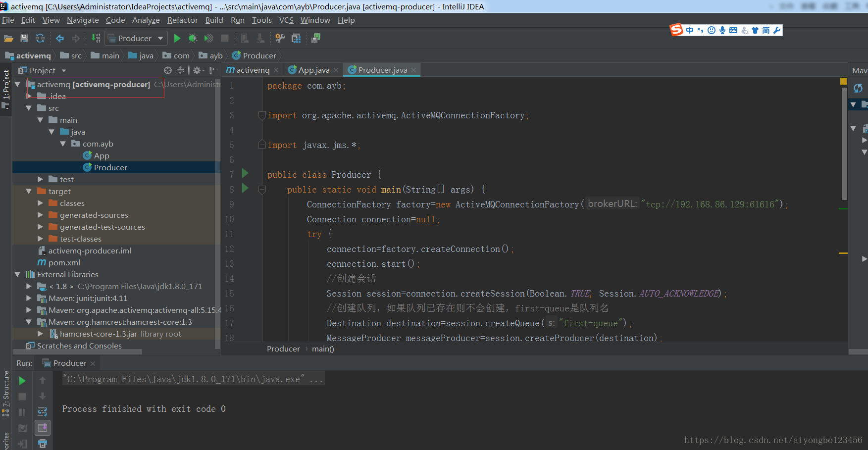Click the SDK configuration icon in the toolbar

click(316, 38)
